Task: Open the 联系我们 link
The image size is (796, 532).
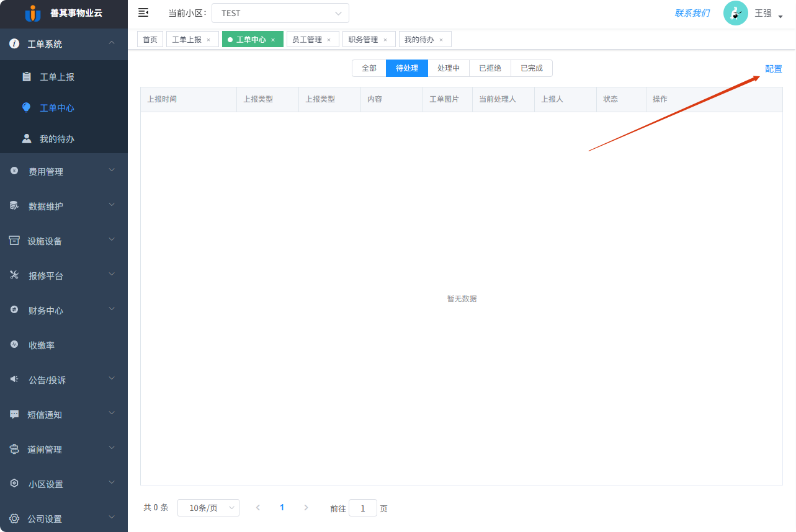Action: pos(691,12)
